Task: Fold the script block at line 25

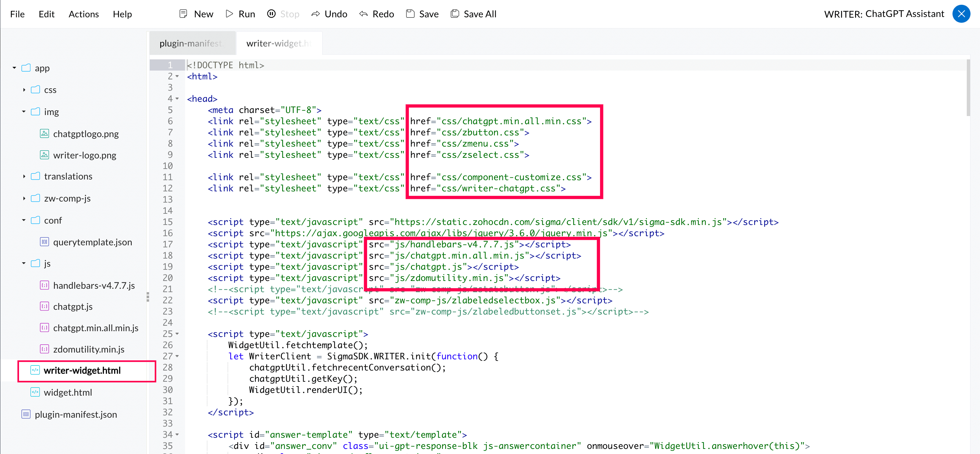Action: [177, 334]
